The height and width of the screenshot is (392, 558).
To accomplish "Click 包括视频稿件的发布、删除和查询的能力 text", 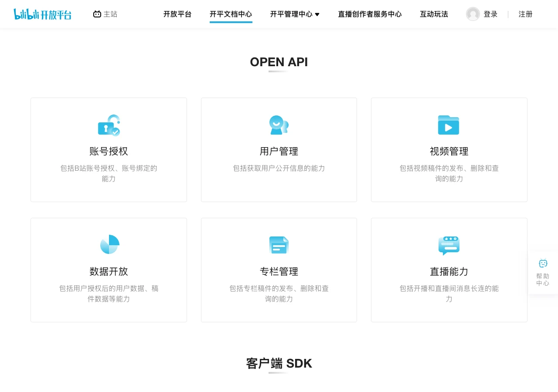I will [449, 173].
